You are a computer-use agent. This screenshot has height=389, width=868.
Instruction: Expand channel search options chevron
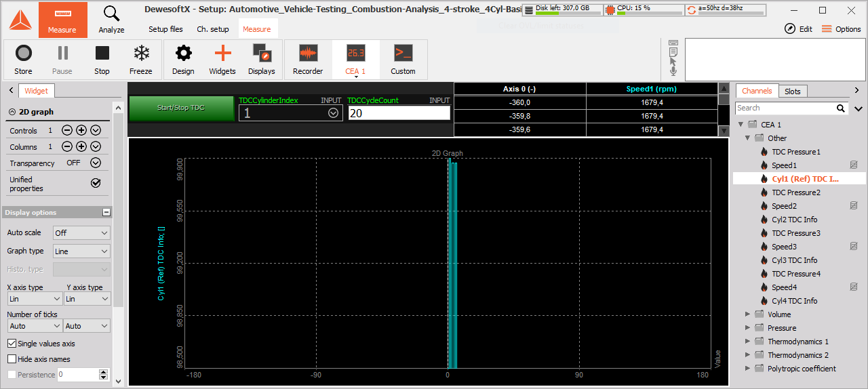pyautogui.click(x=858, y=108)
